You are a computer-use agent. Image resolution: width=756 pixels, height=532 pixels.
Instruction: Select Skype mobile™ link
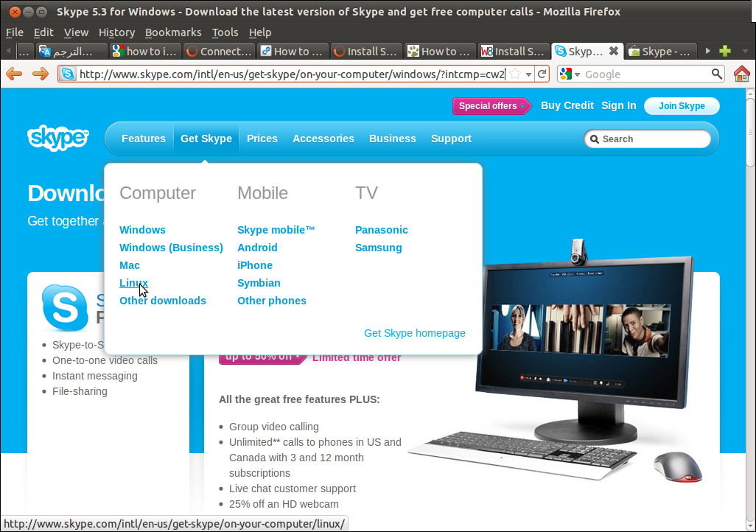tap(276, 230)
